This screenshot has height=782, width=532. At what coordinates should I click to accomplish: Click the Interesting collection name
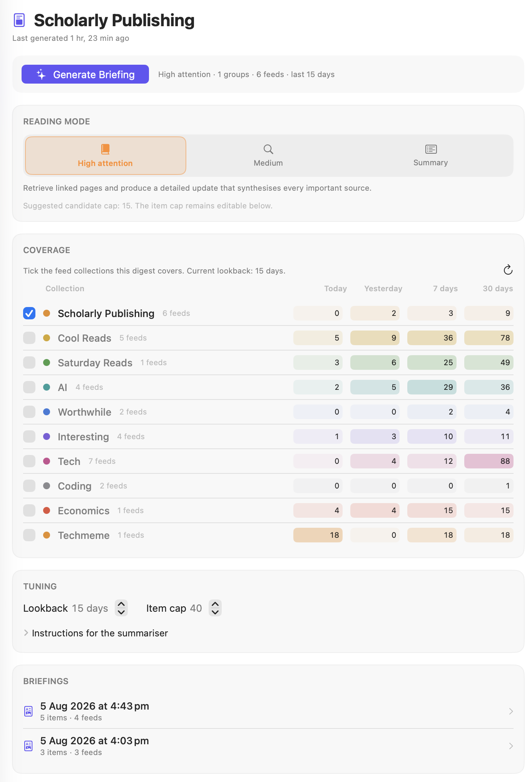tap(84, 437)
